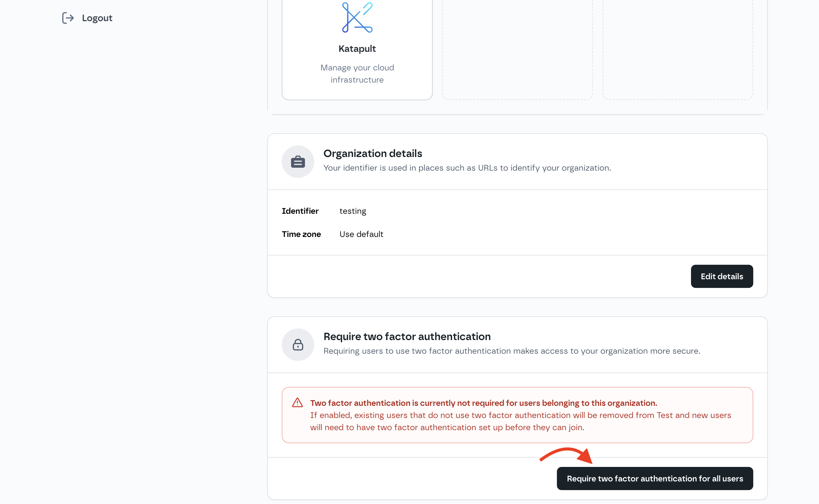Select the Logout menu entry
The image size is (819, 504).
(87, 18)
